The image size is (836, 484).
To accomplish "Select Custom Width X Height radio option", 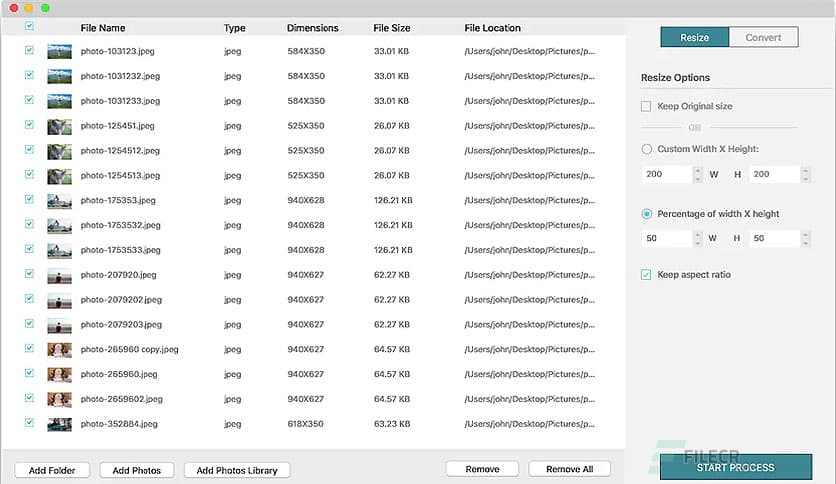I will pos(646,149).
